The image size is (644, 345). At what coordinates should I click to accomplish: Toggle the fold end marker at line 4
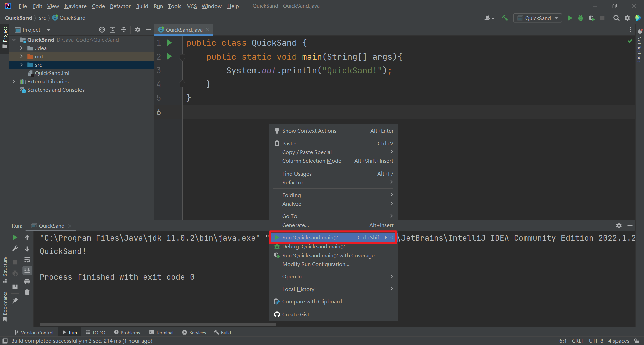tap(182, 84)
